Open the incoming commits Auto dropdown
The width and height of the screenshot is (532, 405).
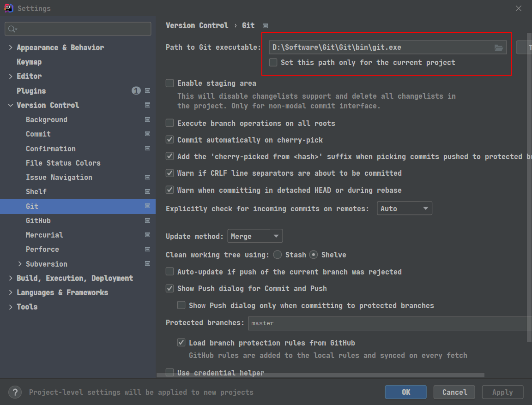[405, 208]
